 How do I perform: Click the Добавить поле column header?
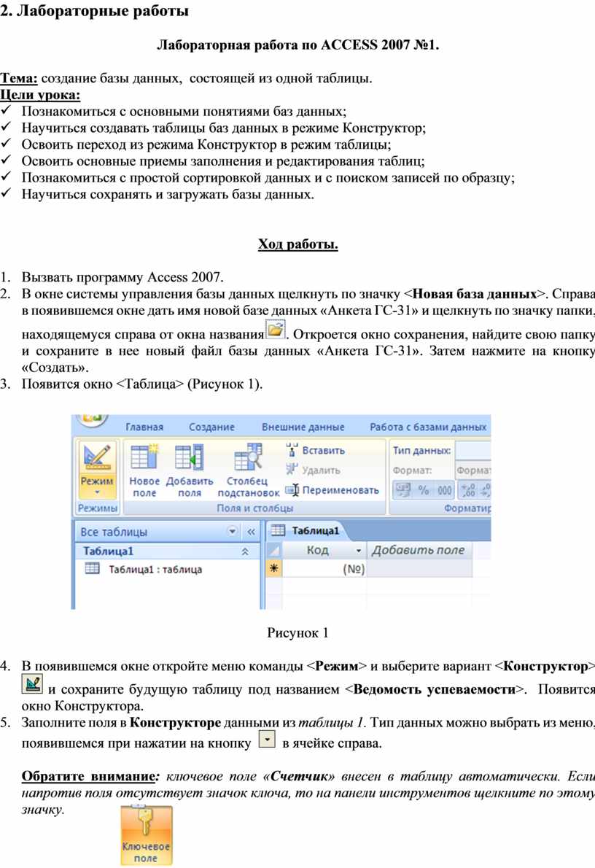tap(419, 550)
